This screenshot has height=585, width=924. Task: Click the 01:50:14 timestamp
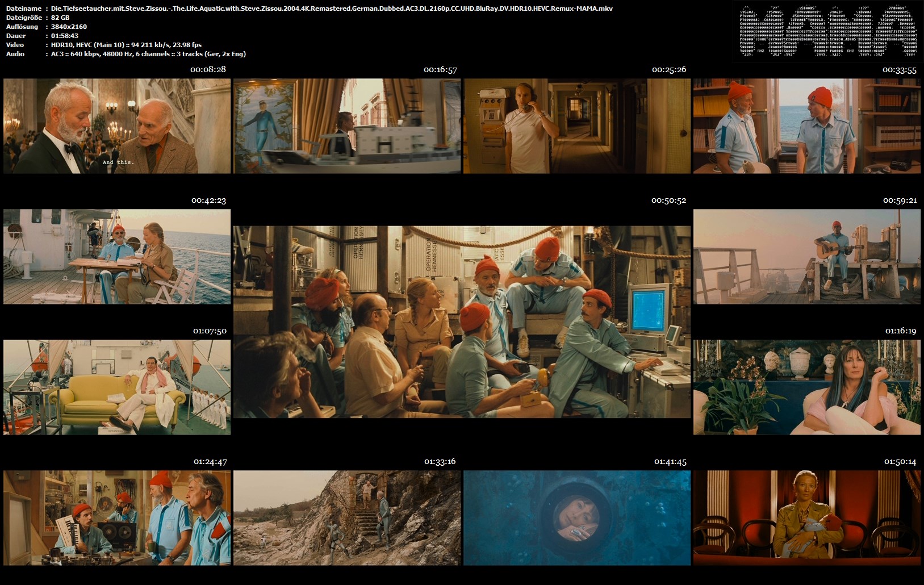(900, 461)
